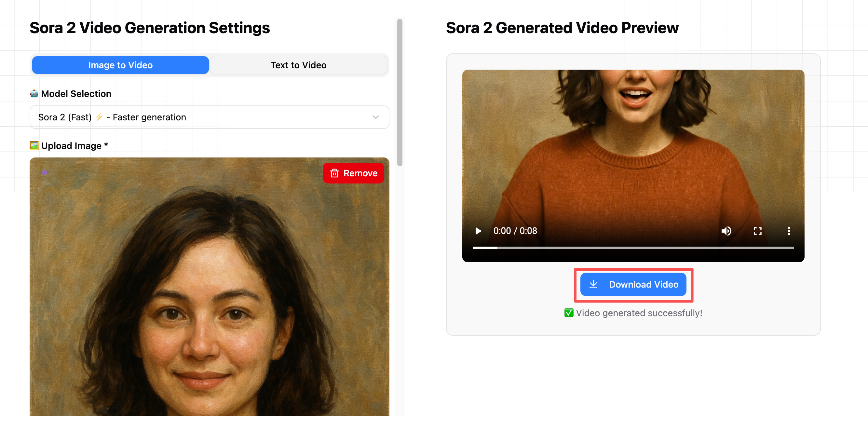Switch to Text to Video tab
This screenshot has width=868, height=421.
point(298,65)
